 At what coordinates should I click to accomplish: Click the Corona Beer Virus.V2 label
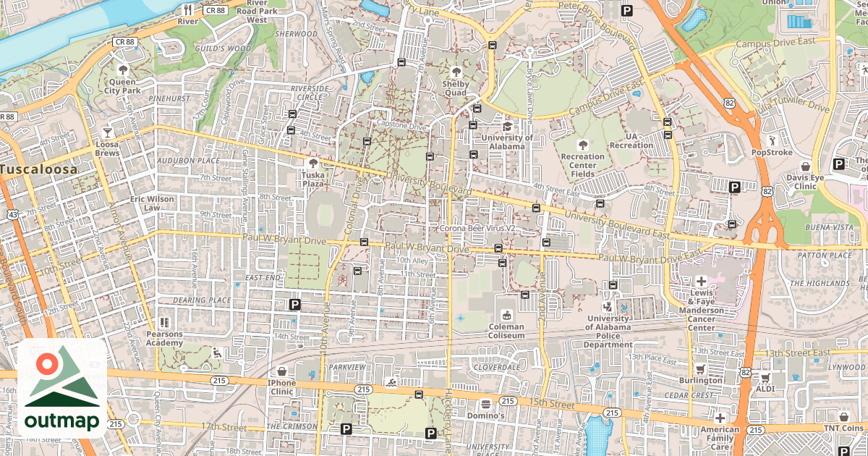click(478, 228)
